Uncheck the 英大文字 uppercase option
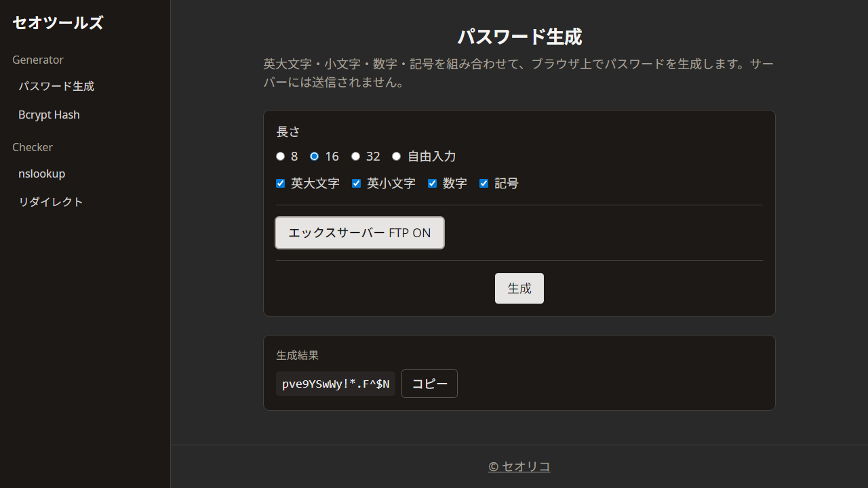This screenshot has width=868, height=488. pos(280,183)
